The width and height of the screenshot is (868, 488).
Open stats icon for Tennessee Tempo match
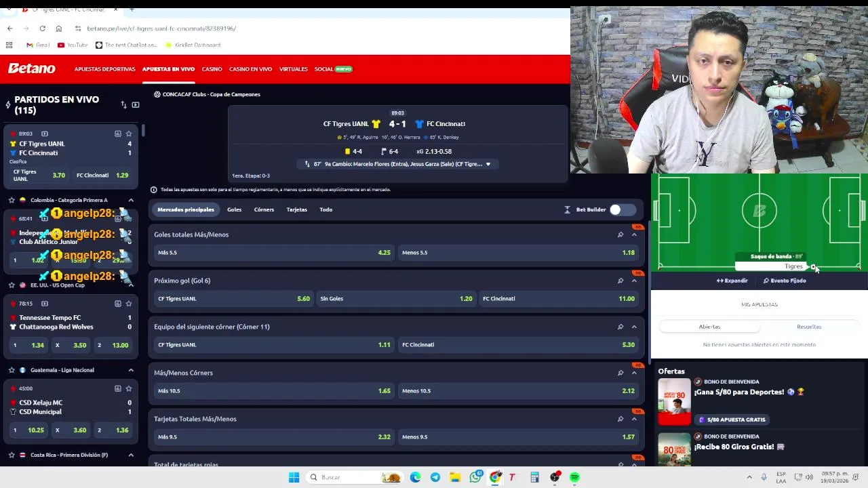point(118,304)
